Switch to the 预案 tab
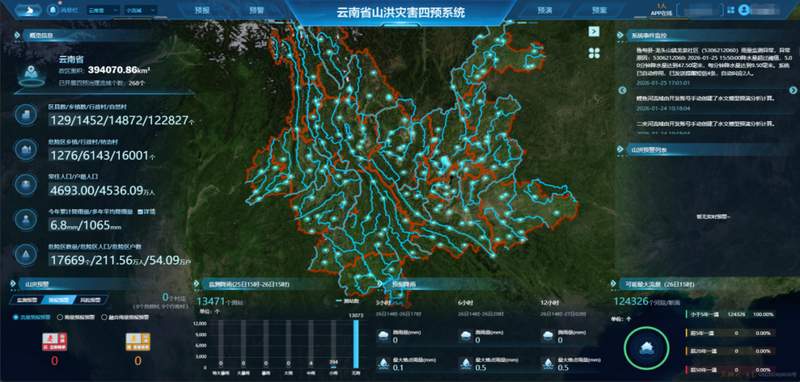Screen dimensions: 800x382 coord(599,10)
